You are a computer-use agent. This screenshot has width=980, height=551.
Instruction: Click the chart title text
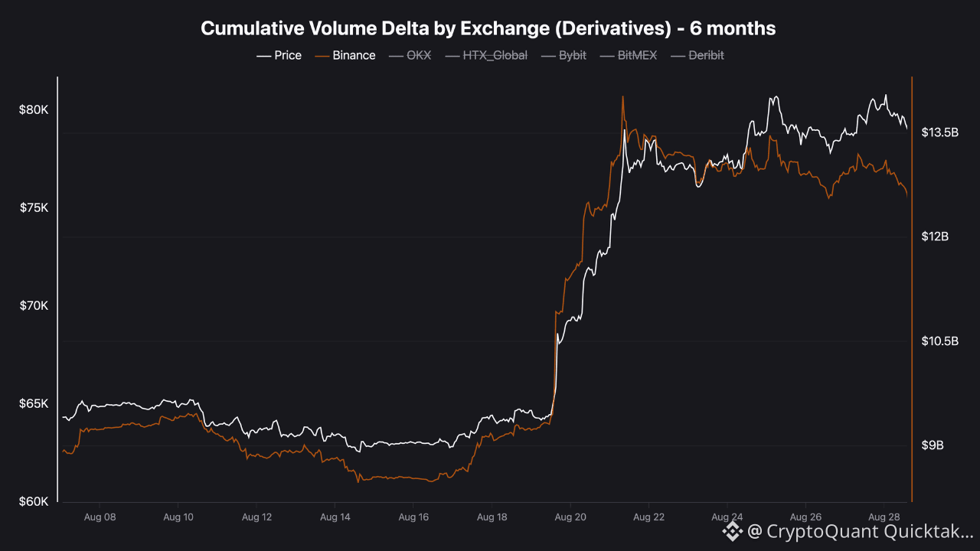tap(488, 28)
